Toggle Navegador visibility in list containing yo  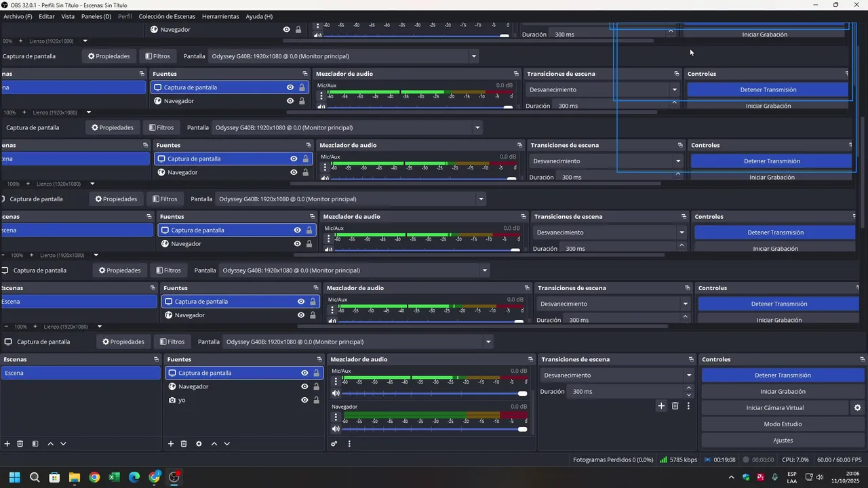(x=304, y=386)
